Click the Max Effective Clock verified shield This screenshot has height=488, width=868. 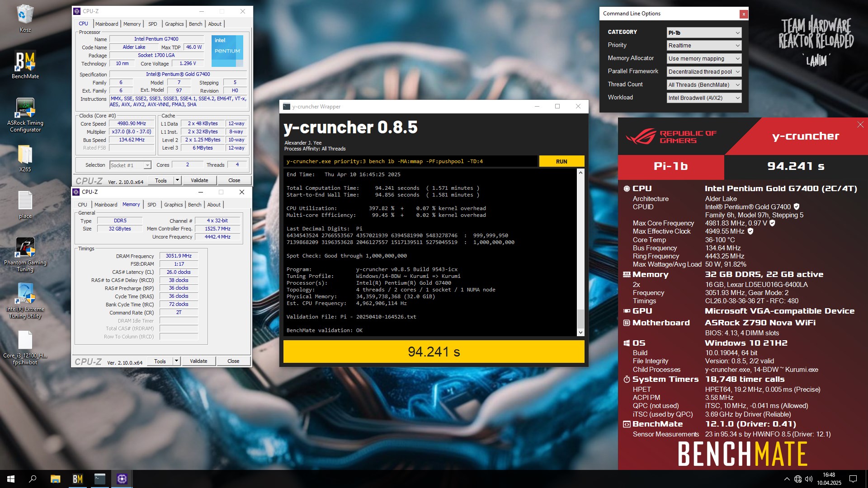(750, 231)
